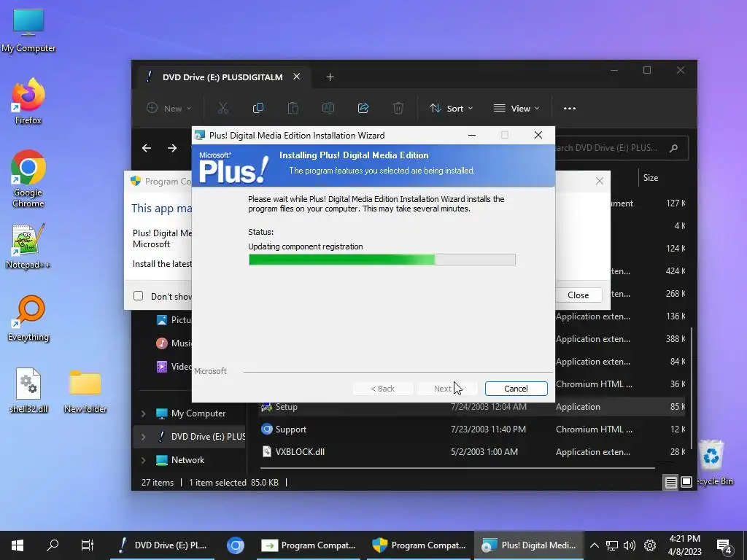Cancel the Plus! installation

(516, 389)
